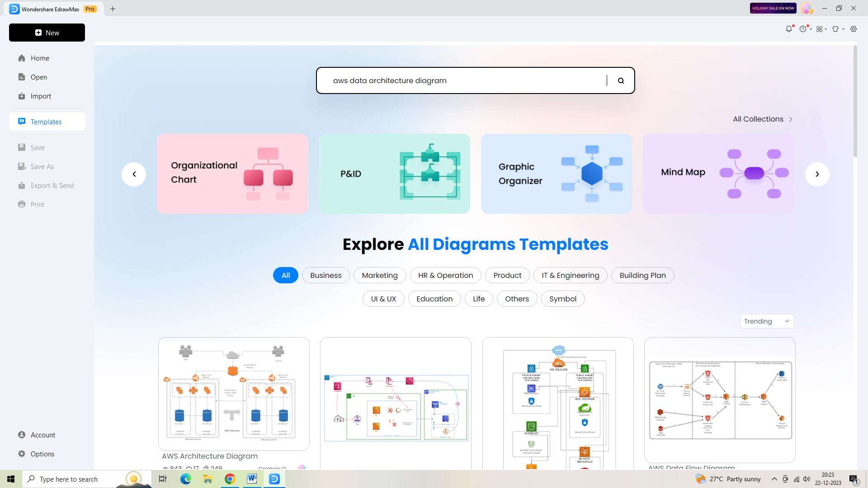Click the previous carousel arrow
This screenshot has width=868, height=488.
[134, 174]
